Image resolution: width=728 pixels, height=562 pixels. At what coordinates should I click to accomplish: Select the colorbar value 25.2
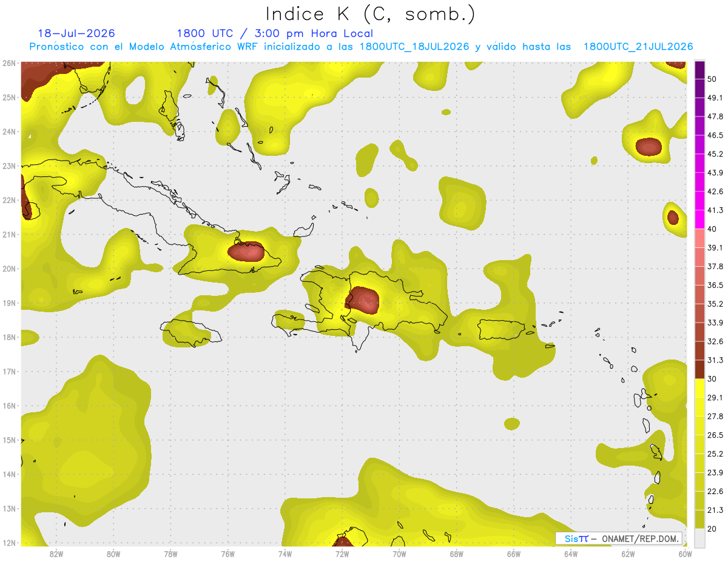[715, 454]
